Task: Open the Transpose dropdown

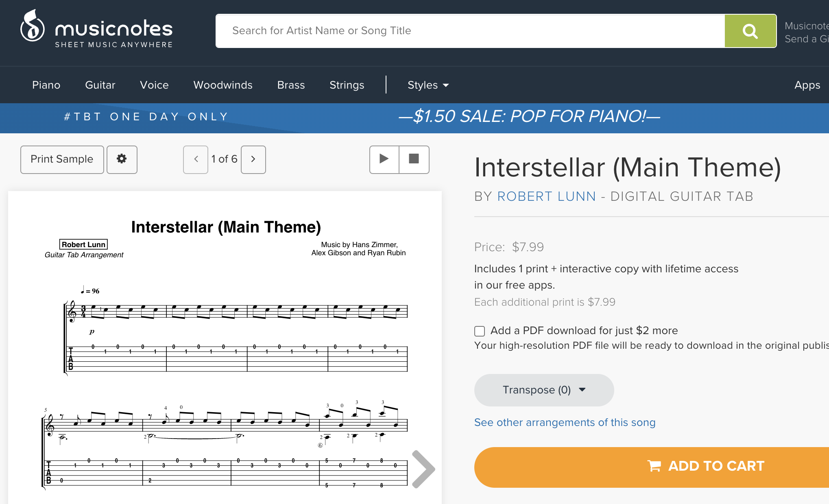Action: coord(543,389)
